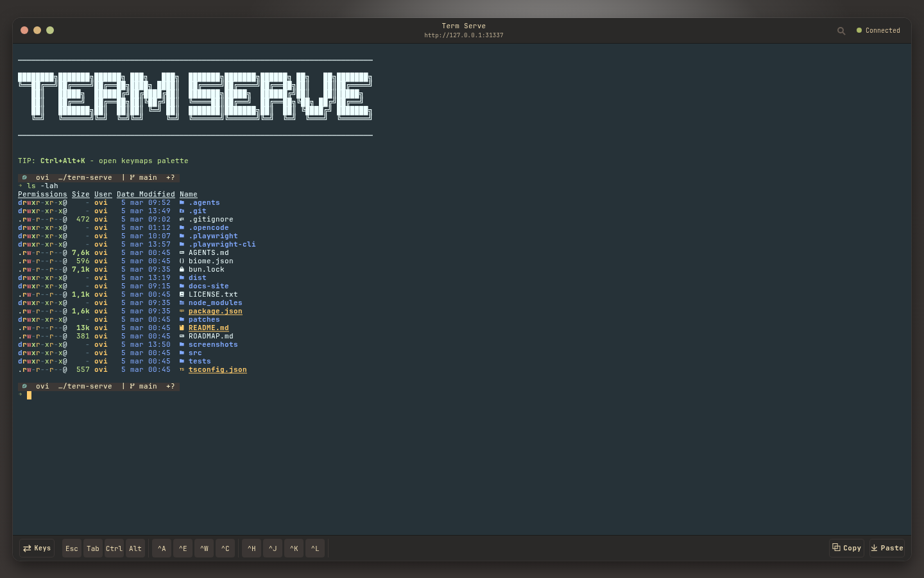Send the ^C shortcut from the key bar
924x578 pixels.
pyautogui.click(x=225, y=548)
